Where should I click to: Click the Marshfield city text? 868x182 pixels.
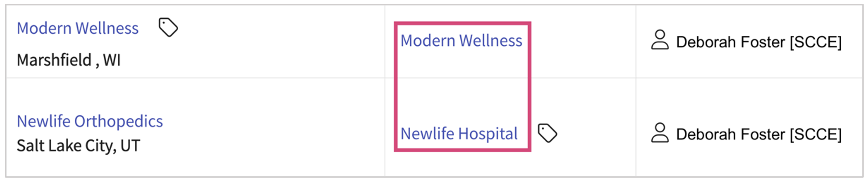pos(54,60)
